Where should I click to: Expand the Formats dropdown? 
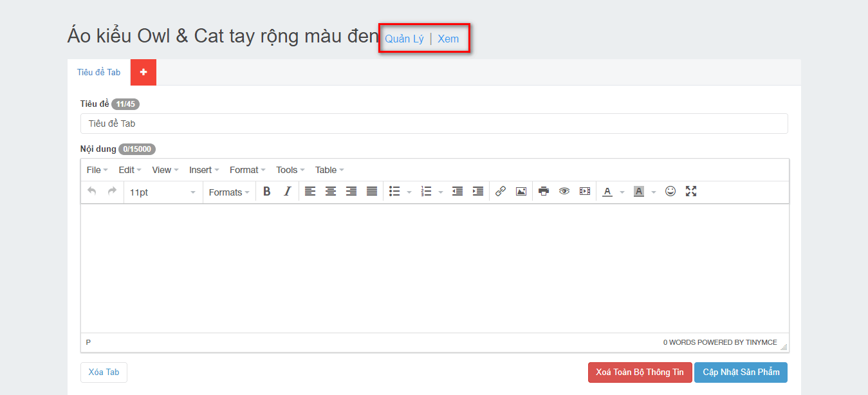tap(229, 192)
